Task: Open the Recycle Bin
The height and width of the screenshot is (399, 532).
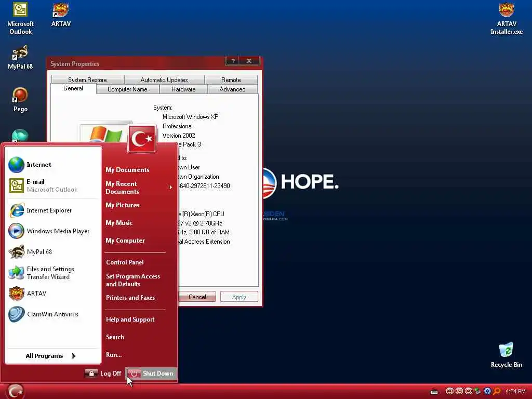Action: (x=506, y=355)
